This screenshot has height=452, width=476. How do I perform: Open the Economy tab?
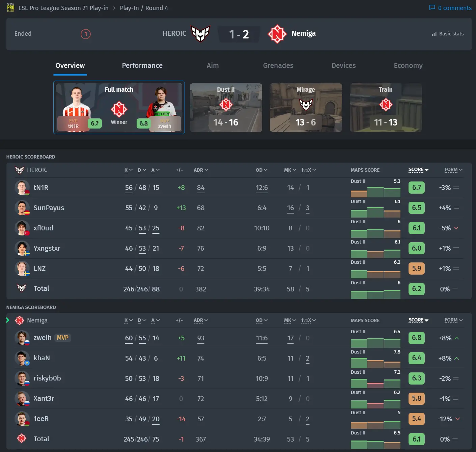[x=408, y=66]
